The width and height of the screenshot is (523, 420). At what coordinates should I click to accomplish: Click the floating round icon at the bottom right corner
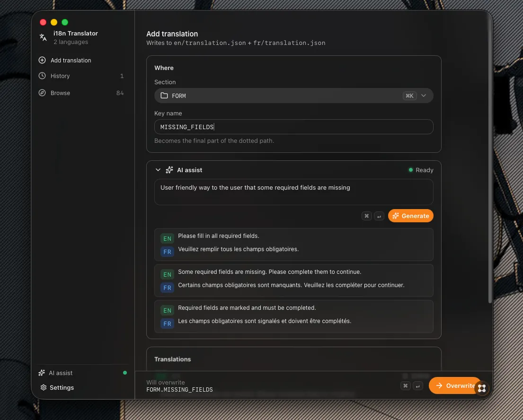482,388
